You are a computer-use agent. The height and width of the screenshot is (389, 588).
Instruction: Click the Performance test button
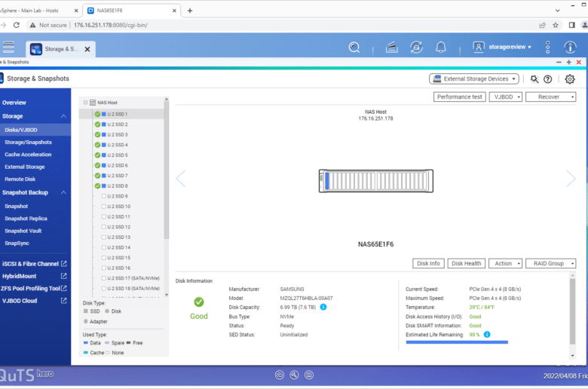click(459, 96)
